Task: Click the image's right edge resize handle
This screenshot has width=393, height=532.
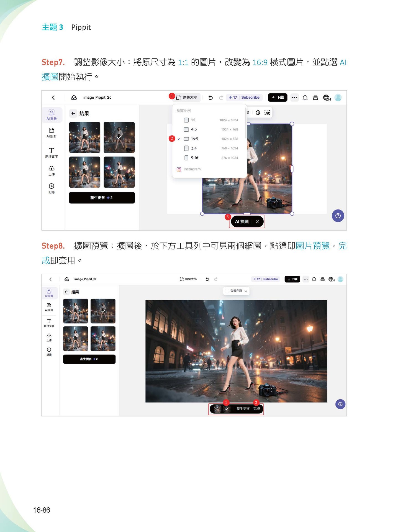Action: coord(292,169)
